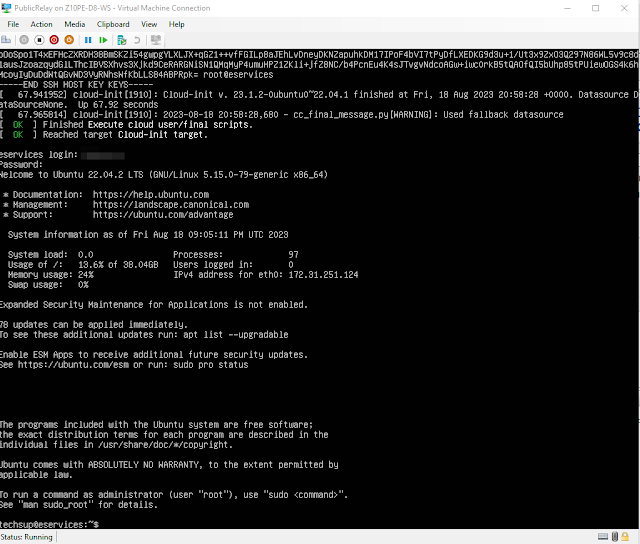The height and width of the screenshot is (544, 640).
Task: Click the https://landscape.canonical.com URL text
Action: click(x=171, y=205)
